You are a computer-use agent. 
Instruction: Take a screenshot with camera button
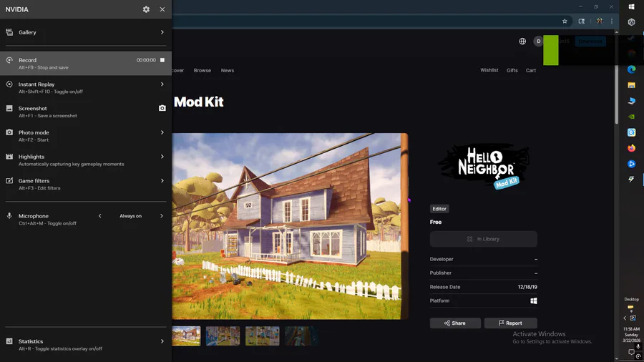pos(162,108)
